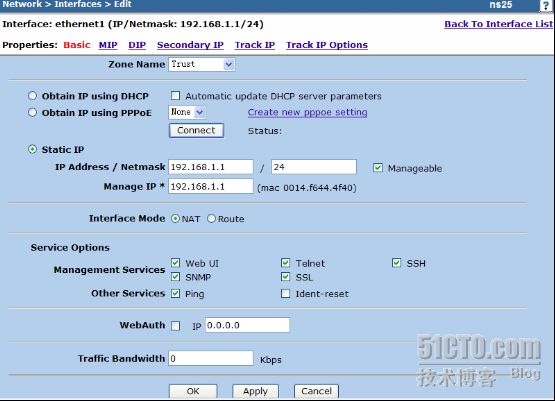Follow Create new pppoe setting link
Image resolution: width=555 pixels, height=401 pixels.
pyautogui.click(x=308, y=112)
